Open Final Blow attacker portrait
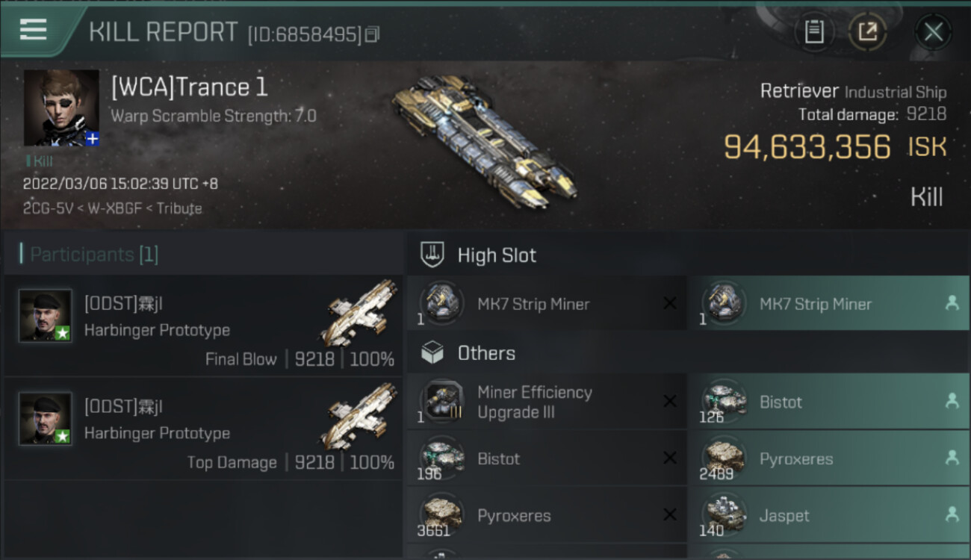Image resolution: width=971 pixels, height=560 pixels. click(x=46, y=316)
